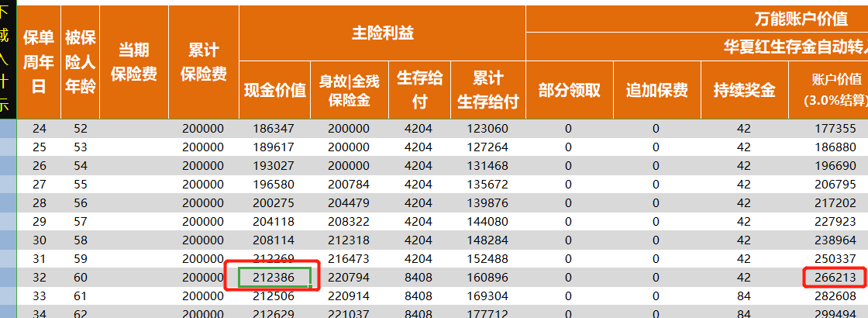Click 生存给付 value 8408 in row 32
Viewport: 868px width, 318px height.
419,278
